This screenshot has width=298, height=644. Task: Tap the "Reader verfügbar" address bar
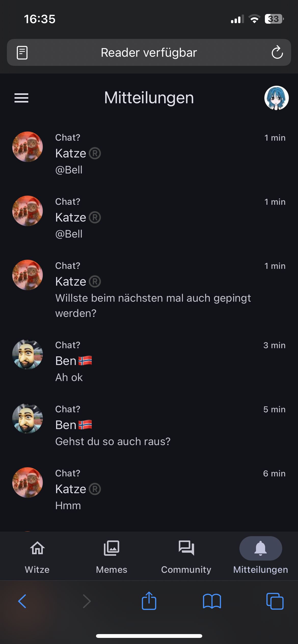149,53
